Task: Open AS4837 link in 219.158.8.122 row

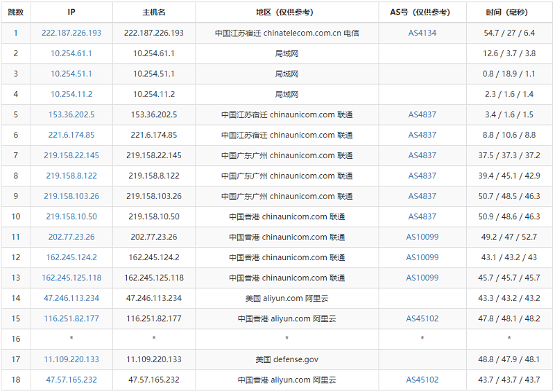Action: [x=422, y=176]
